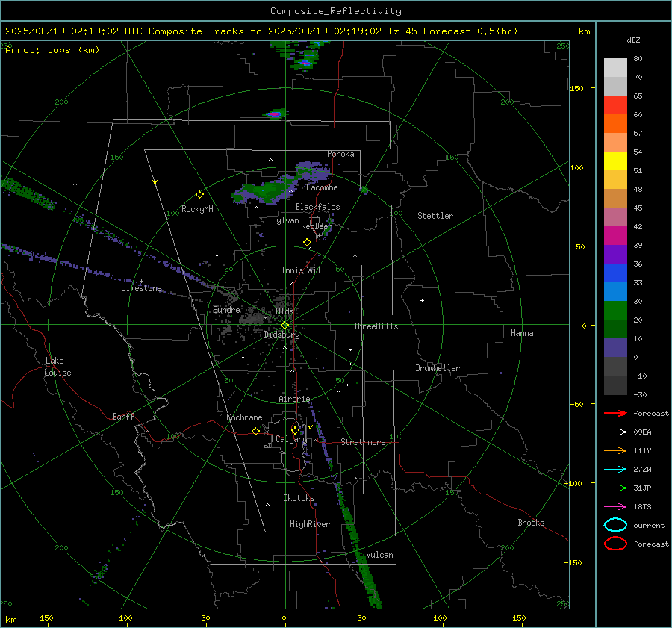Click the red cross marker at Banff
The height and width of the screenshot is (628, 672).
click(x=107, y=417)
